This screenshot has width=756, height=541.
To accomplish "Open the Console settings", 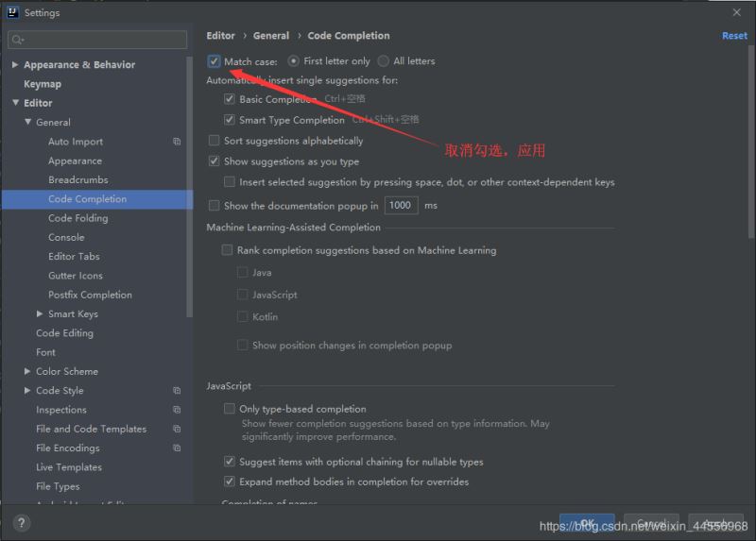I will (66, 238).
